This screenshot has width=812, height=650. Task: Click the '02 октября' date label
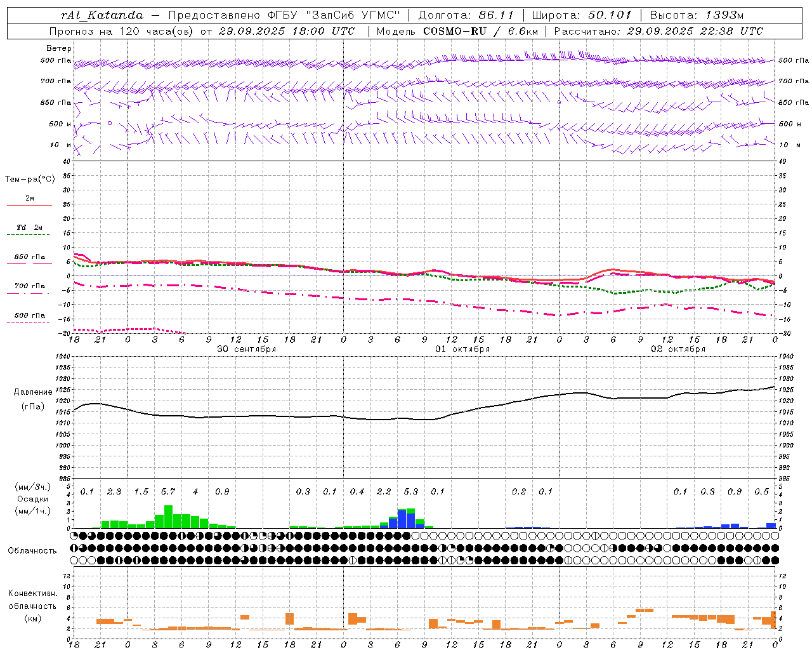(x=678, y=348)
